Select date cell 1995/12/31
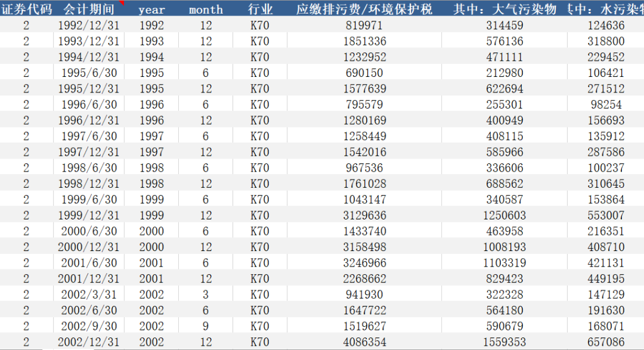 pyautogui.click(x=89, y=89)
